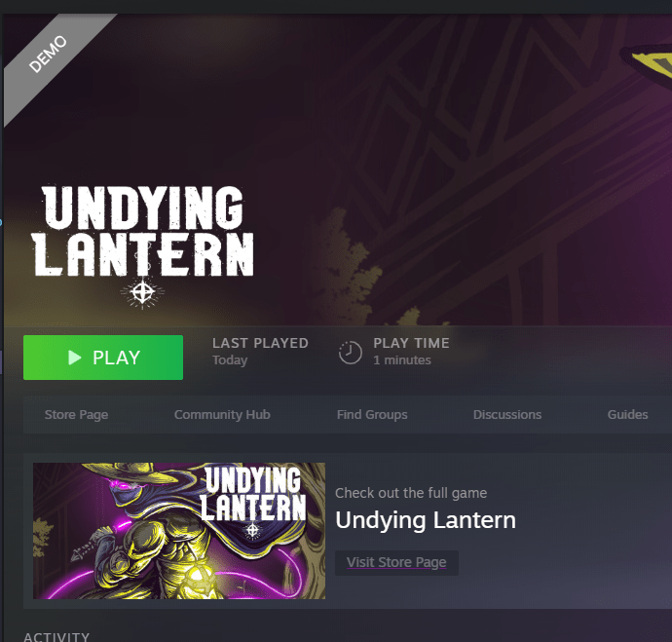This screenshot has height=642, width=672.
Task: Click the PLAY TIME label
Action: pos(411,343)
